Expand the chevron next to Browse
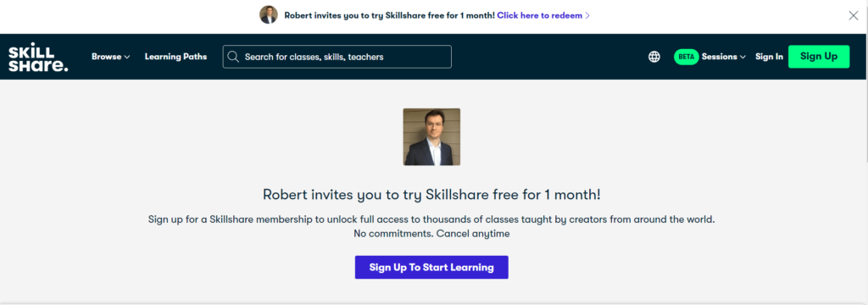This screenshot has height=305, width=868. [x=127, y=57]
